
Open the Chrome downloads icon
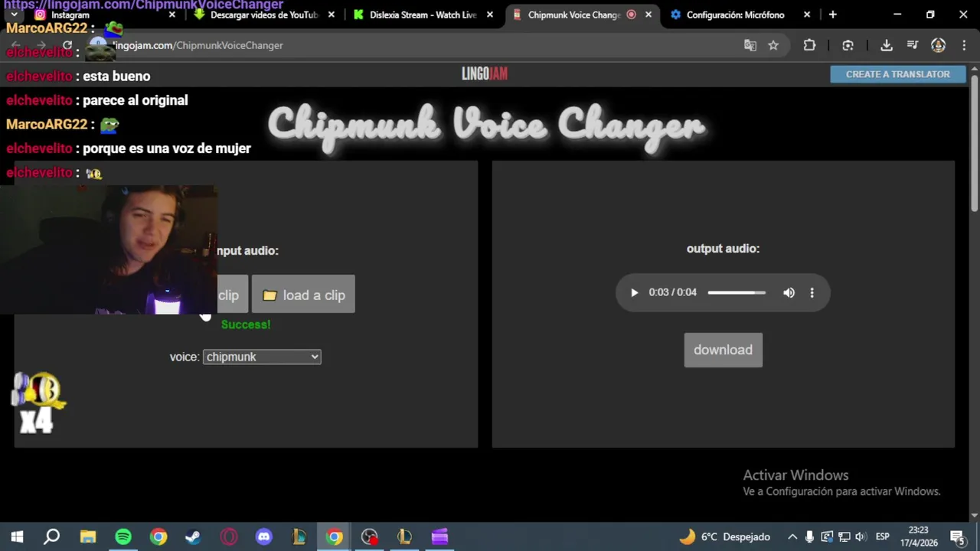pos(887,45)
